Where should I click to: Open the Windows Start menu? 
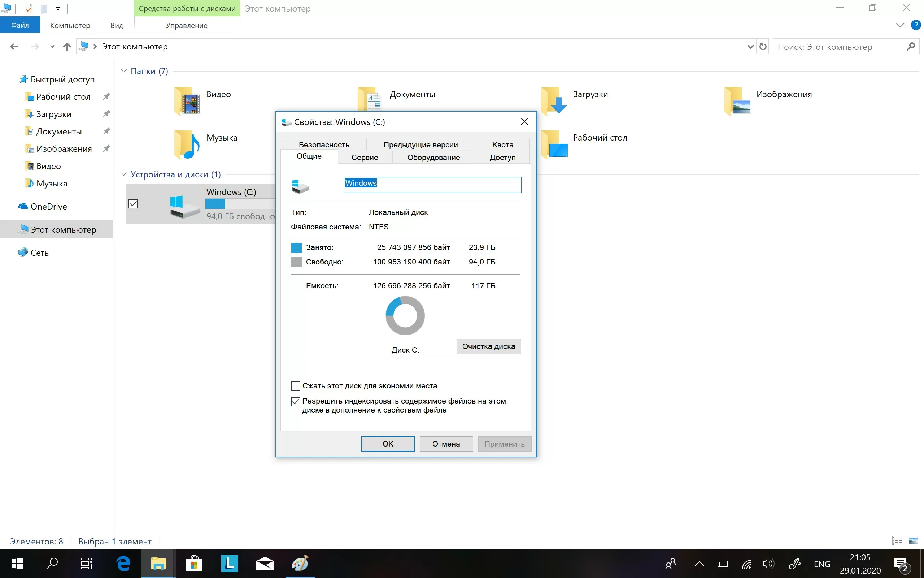[17, 564]
